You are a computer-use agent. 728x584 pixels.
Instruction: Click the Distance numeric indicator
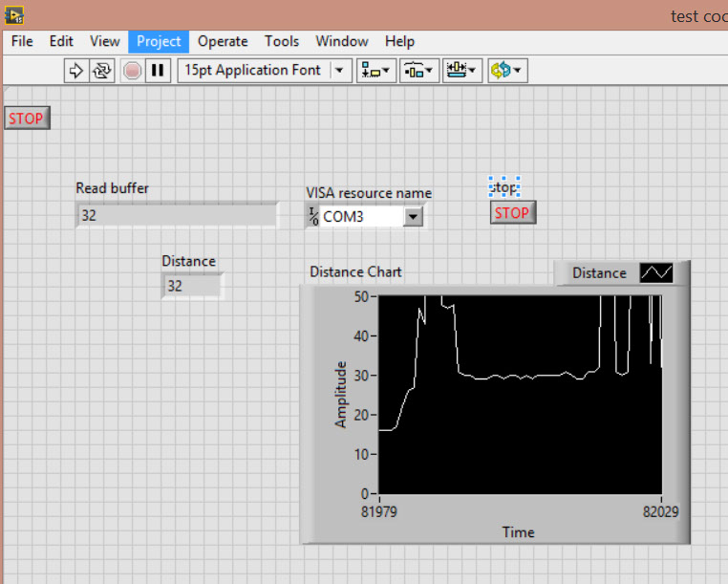192,286
